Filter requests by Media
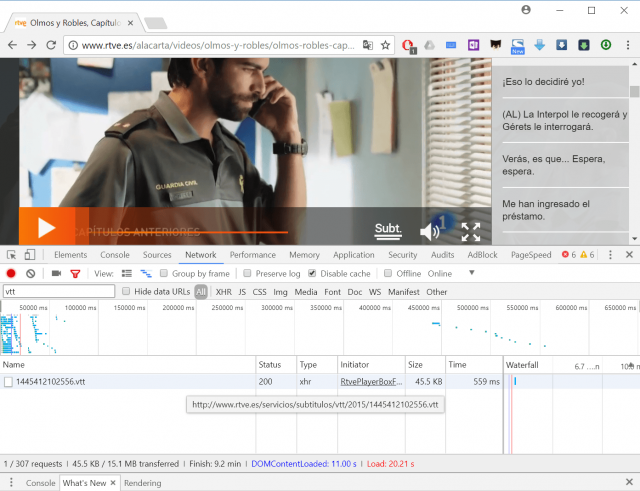 [x=306, y=292]
